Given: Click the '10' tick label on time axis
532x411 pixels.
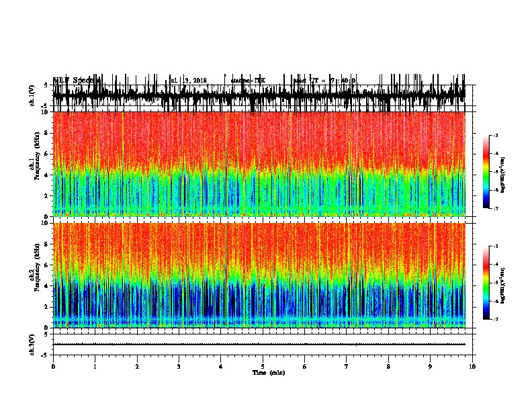Looking at the screenshot, I should tap(472, 367).
